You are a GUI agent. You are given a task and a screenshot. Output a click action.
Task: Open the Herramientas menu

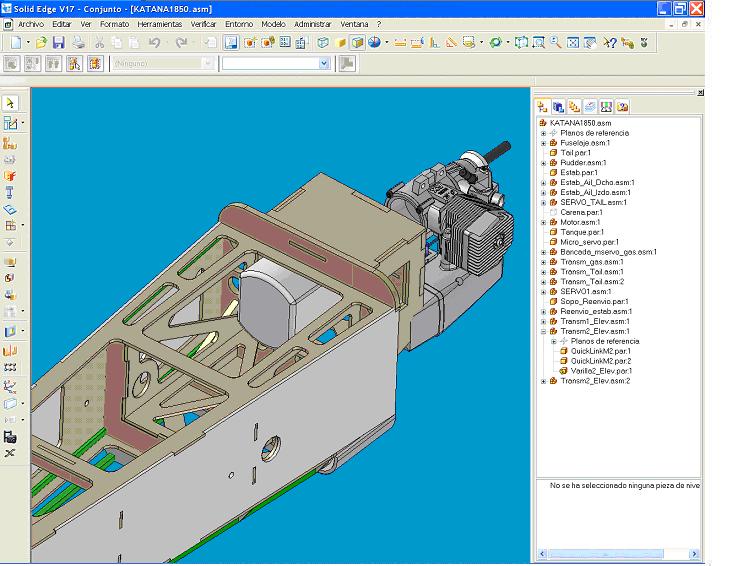coord(160,23)
